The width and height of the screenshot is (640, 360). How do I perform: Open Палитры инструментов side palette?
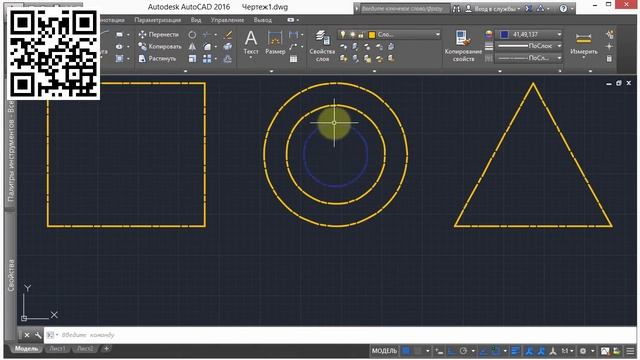pos(11,152)
